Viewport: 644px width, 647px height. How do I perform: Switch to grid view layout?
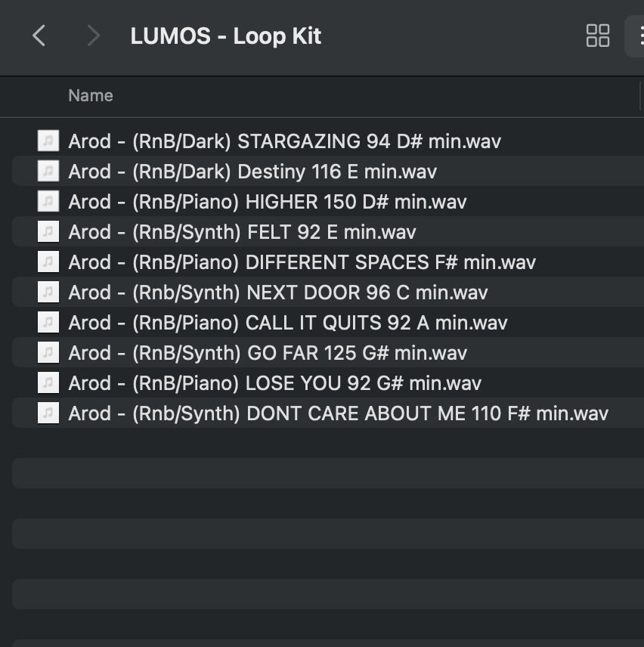pos(597,36)
